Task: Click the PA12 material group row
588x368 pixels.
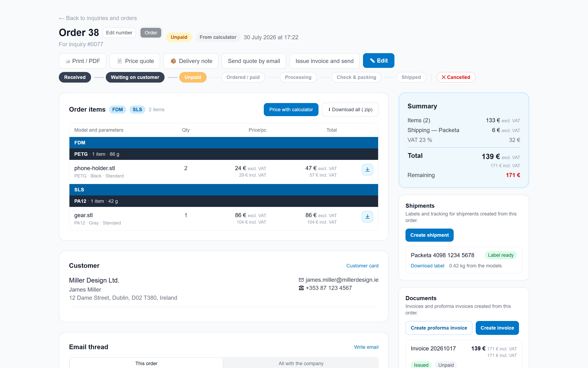Action: pyautogui.click(x=224, y=201)
